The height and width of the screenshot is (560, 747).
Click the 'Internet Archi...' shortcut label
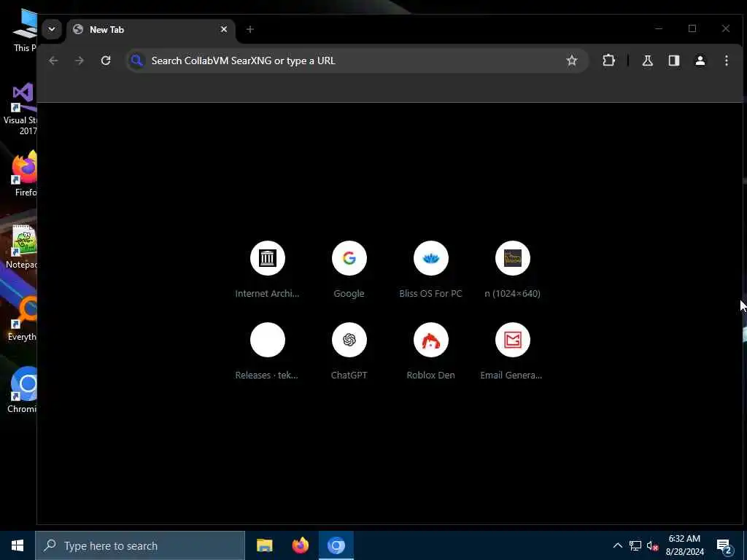click(267, 293)
